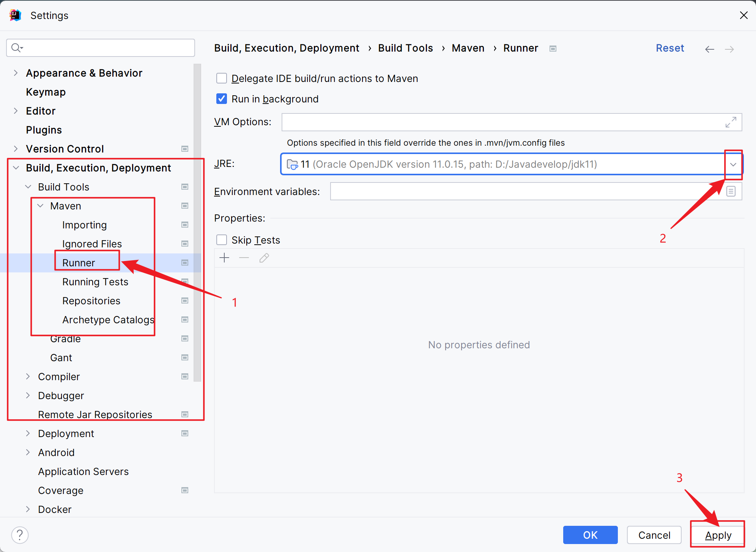The height and width of the screenshot is (552, 756).
Task: Expand the Android node
Action: click(x=28, y=452)
